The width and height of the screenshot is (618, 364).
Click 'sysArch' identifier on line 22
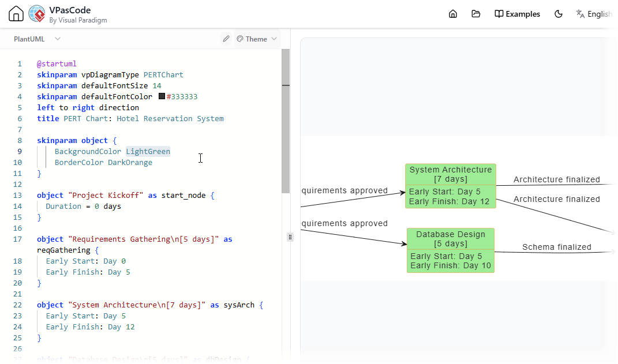(x=239, y=305)
